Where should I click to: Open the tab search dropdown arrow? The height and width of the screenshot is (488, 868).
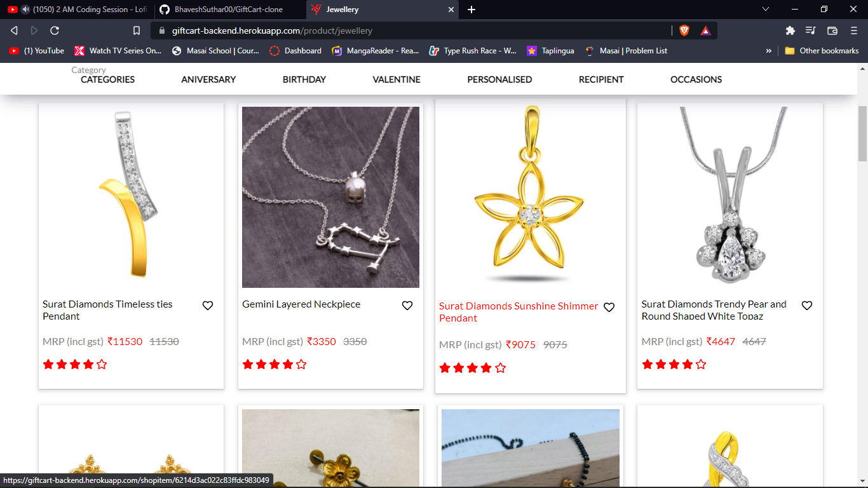point(766,10)
